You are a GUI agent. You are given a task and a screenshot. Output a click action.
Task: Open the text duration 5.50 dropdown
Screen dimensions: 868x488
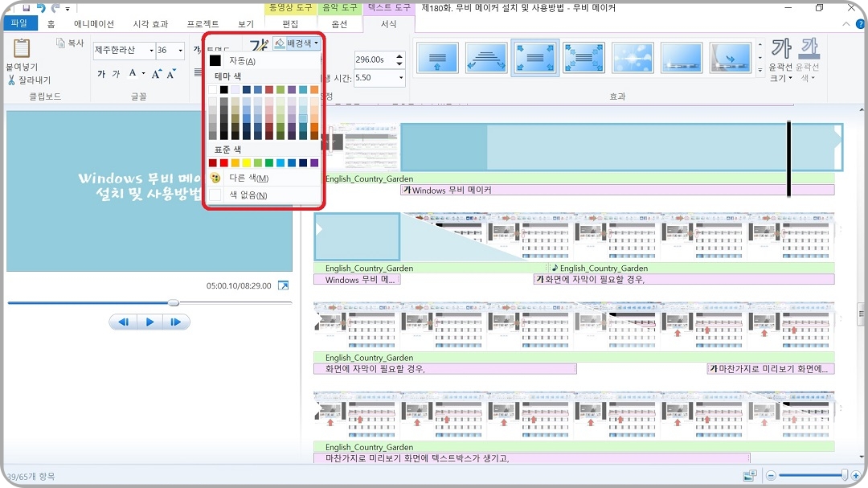point(401,77)
